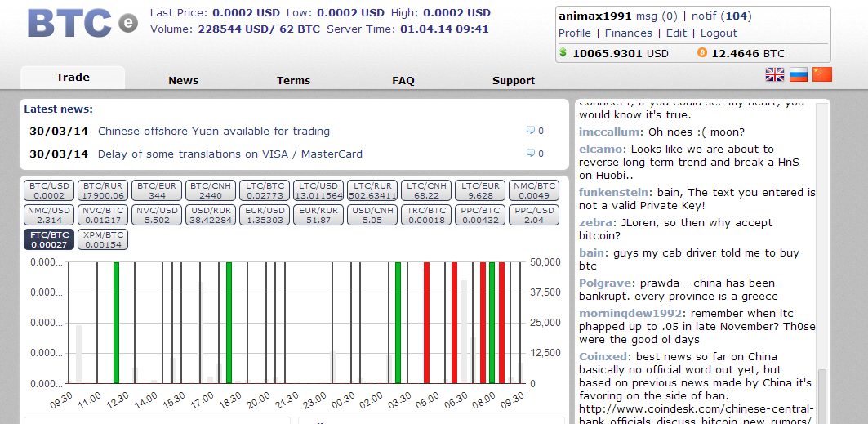Click chat user Polgrave
Image resolution: width=868 pixels, height=424 pixels.
coord(603,283)
